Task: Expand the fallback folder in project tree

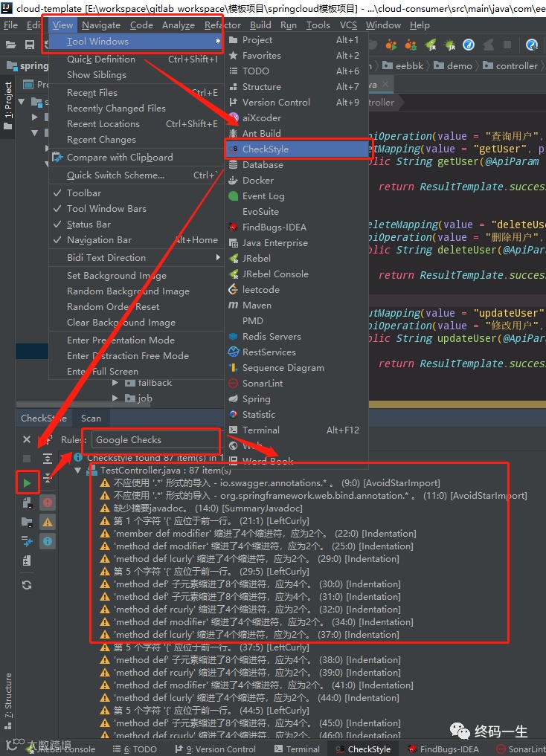Action: pyautogui.click(x=115, y=383)
